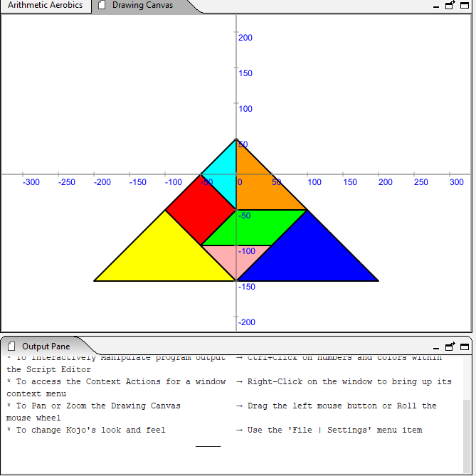Click the 'To change Kojo's look and feel' text
Image resolution: width=476 pixels, height=476 pixels.
(x=91, y=430)
